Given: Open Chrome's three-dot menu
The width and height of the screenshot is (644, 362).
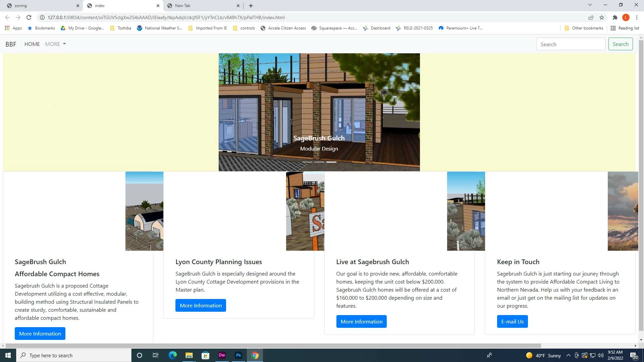Looking at the screenshot, I should [637, 17].
